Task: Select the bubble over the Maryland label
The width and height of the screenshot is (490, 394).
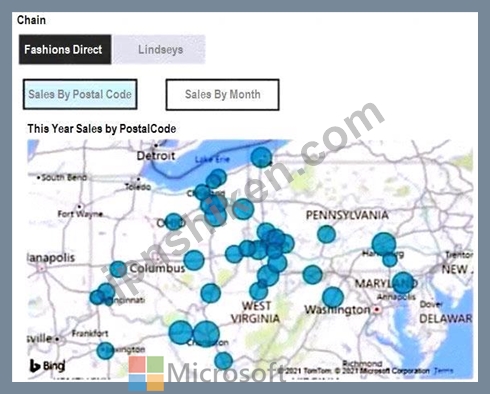Action: tap(403, 283)
